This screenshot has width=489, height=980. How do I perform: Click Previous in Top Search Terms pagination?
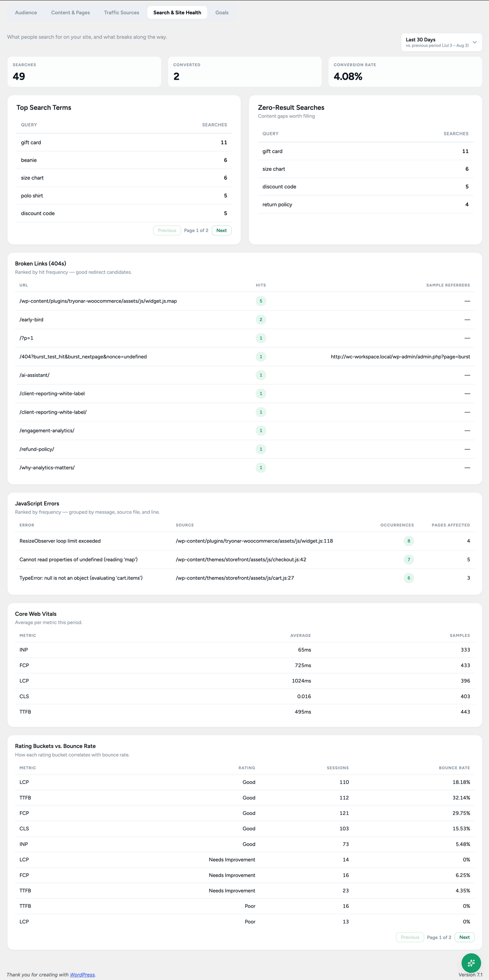click(x=167, y=231)
